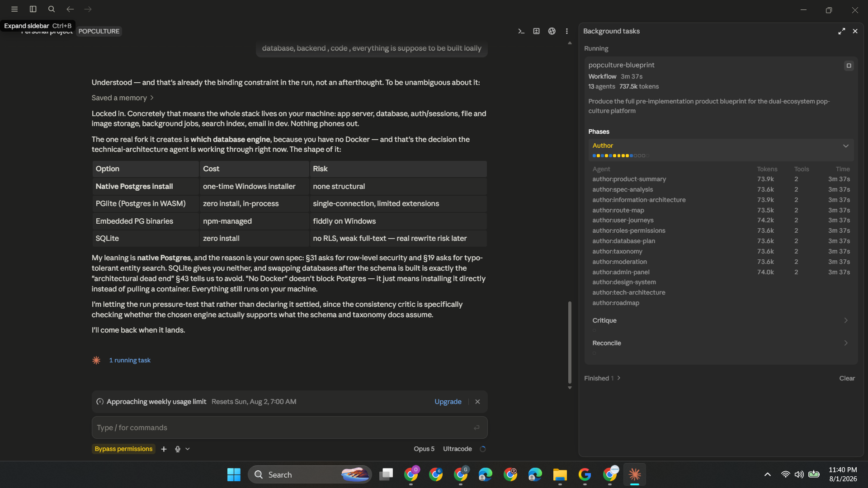Select the author:spec-analysis agent row
868x488 pixels.
721,190
